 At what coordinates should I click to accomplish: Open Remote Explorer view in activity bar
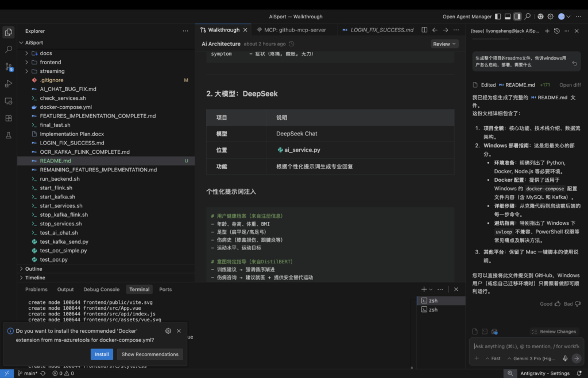[8, 101]
